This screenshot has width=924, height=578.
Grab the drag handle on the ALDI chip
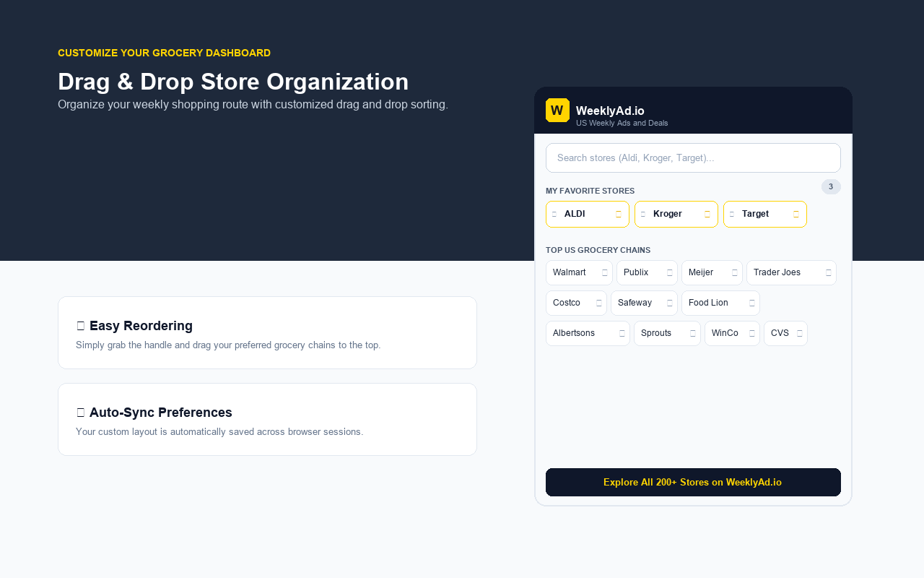pyautogui.click(x=554, y=215)
